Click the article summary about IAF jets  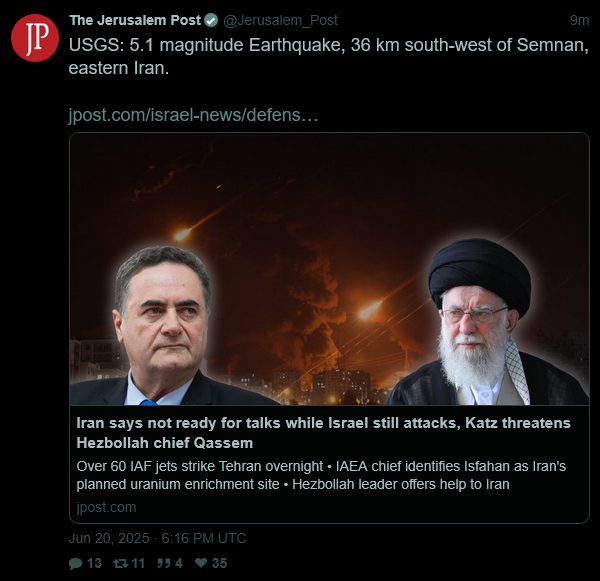click(x=321, y=475)
